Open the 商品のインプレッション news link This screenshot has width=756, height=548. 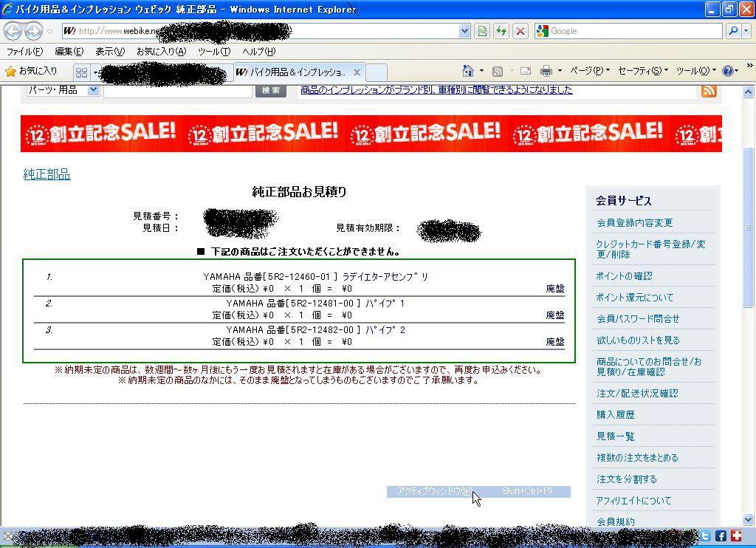click(x=436, y=89)
